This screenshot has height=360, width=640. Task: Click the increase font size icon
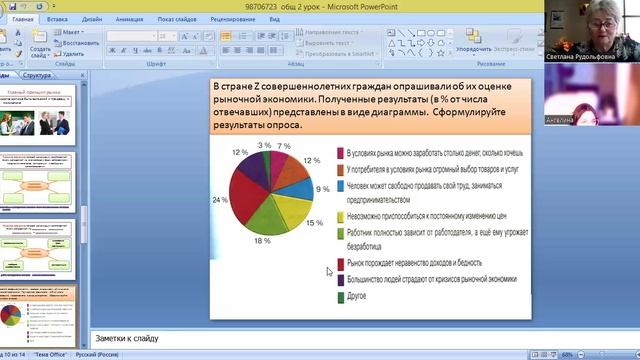[184, 36]
